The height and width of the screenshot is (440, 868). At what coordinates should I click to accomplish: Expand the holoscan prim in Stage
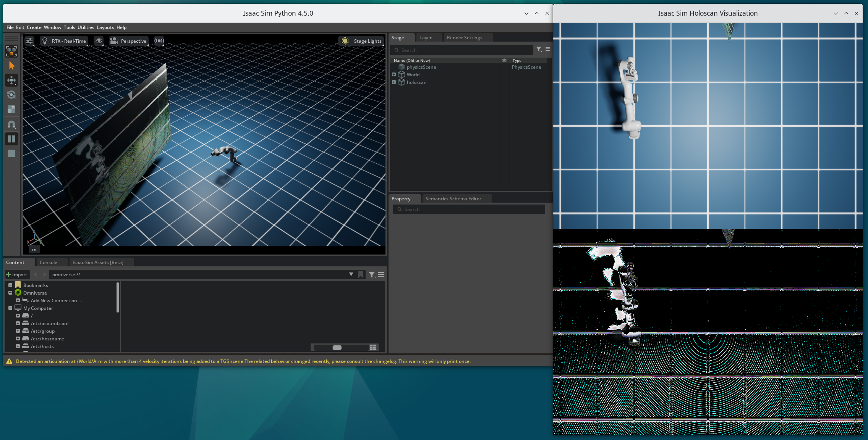pyautogui.click(x=394, y=82)
